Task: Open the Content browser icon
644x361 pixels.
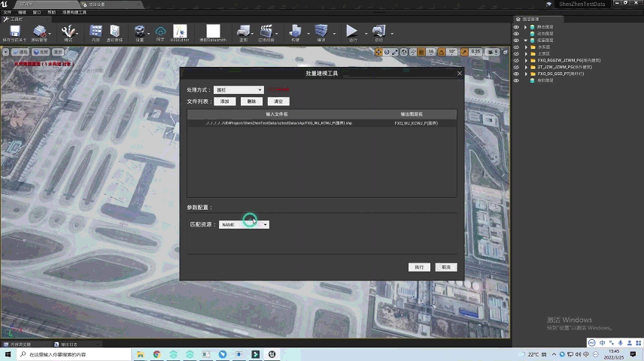Action: (96, 32)
